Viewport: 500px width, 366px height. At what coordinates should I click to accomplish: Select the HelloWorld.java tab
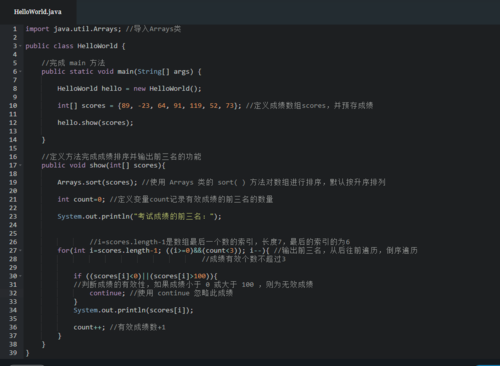38,12
